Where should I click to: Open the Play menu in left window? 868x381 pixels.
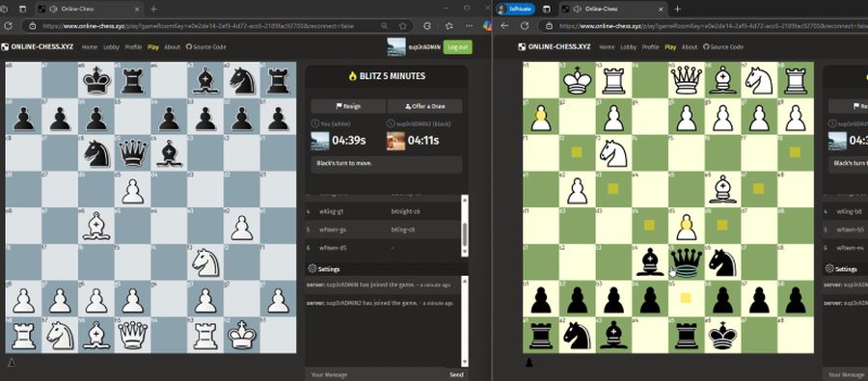pyautogui.click(x=153, y=47)
